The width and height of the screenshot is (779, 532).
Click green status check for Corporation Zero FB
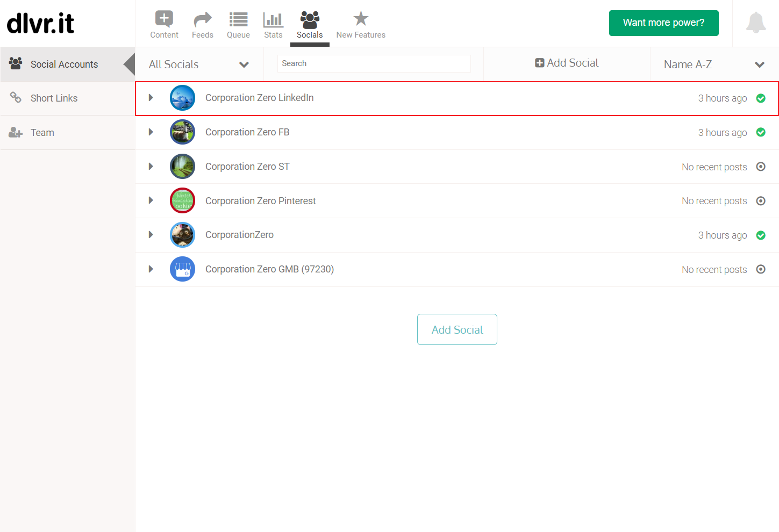(x=761, y=132)
